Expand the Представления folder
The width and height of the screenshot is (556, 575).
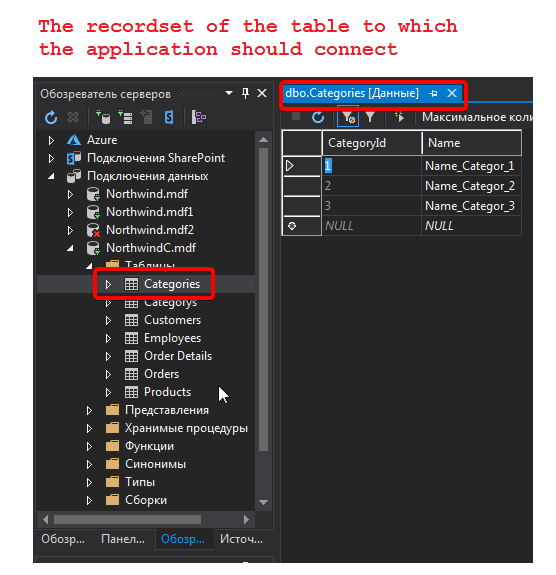coord(89,410)
